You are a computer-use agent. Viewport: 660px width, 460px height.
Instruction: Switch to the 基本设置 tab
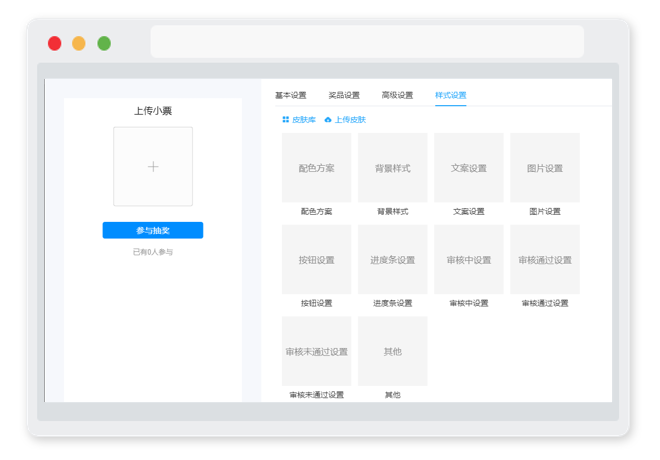tap(290, 95)
